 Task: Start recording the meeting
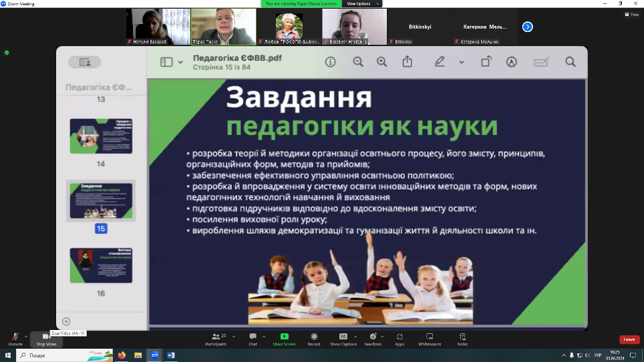[x=313, y=339]
